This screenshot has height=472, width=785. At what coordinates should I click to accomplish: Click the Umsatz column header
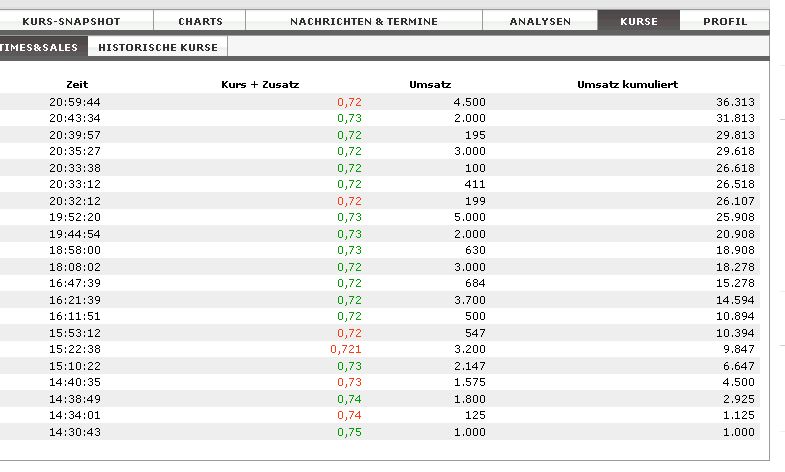430,85
